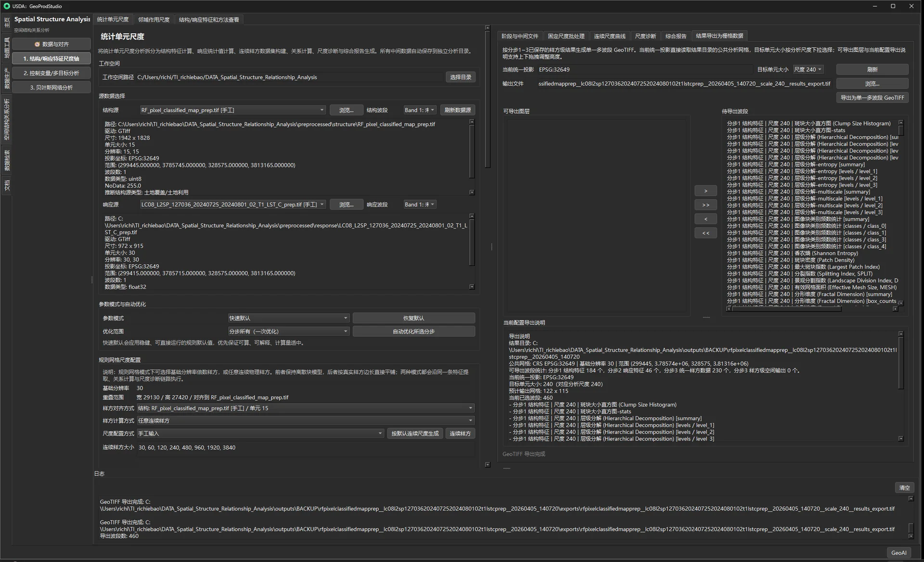924x562 pixels.
Task: Open the 样方计算方式 dropdown
Action: (306, 421)
